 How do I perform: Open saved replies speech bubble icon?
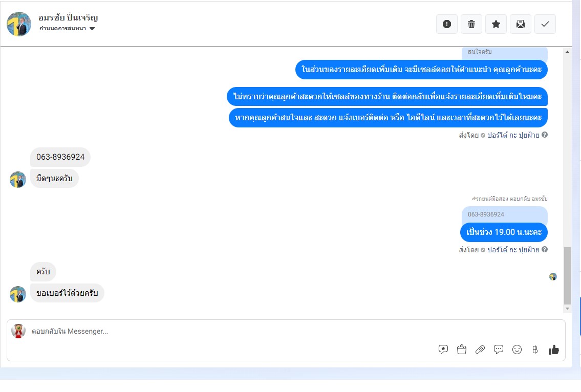tap(443, 350)
